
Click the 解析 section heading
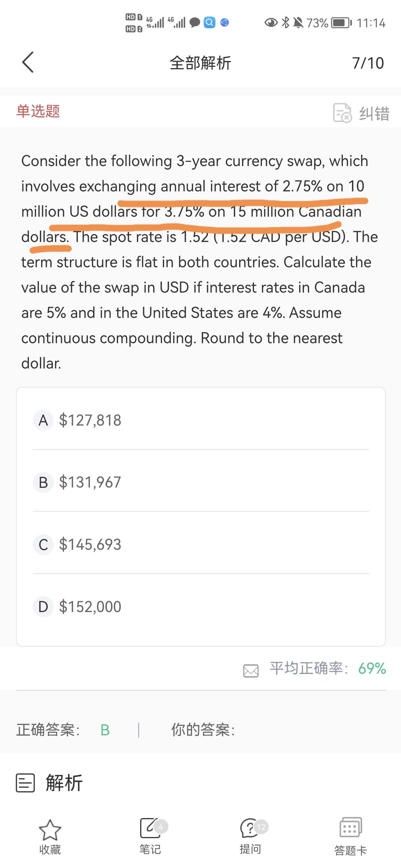[x=64, y=783]
